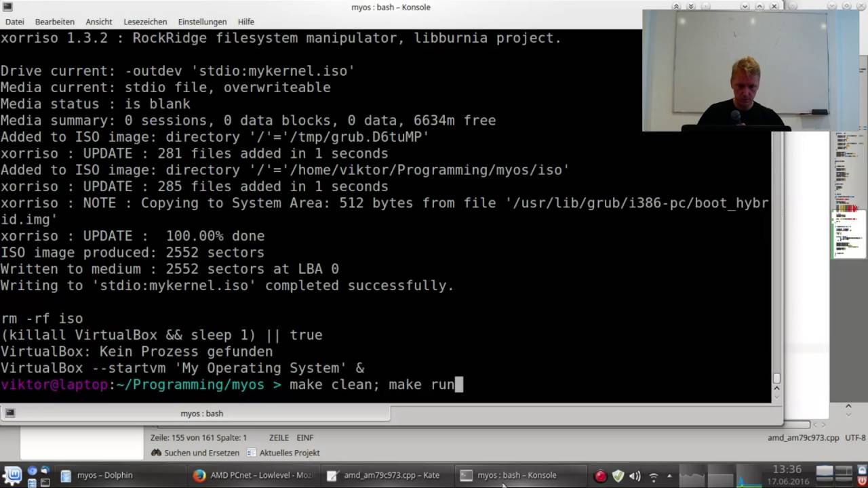Open the Ansicht menu
The width and height of the screenshot is (868, 488).
point(99,22)
